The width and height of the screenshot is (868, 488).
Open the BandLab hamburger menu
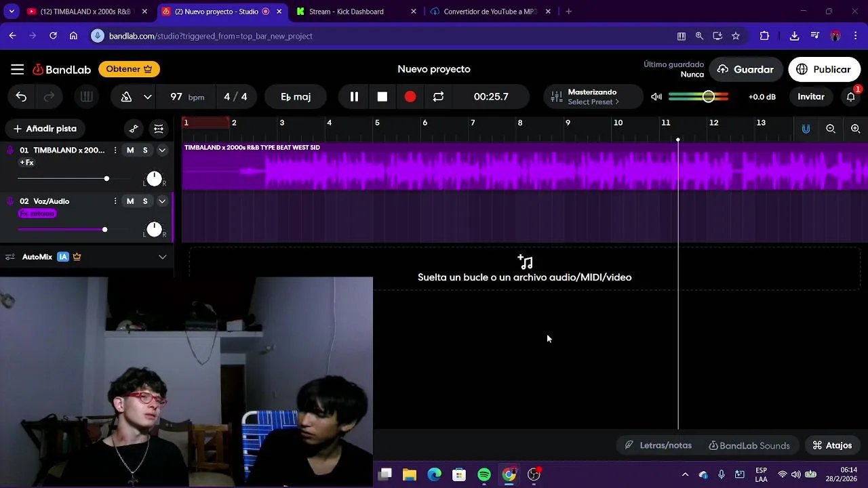point(18,69)
